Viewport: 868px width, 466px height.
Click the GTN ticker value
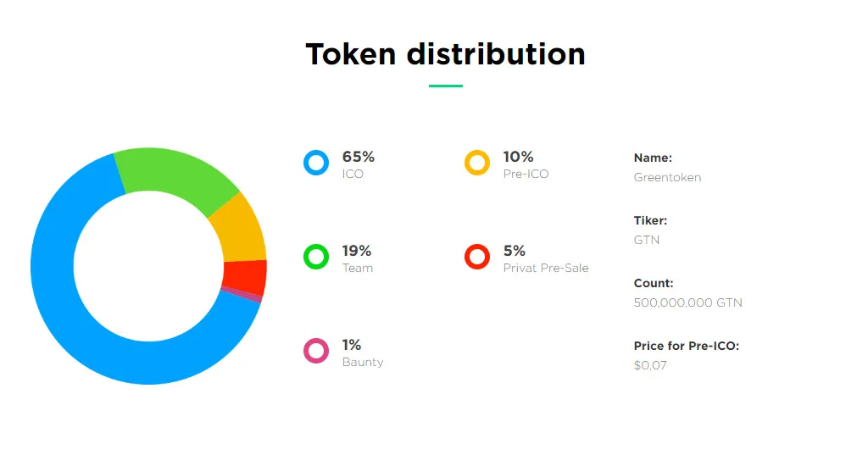(647, 240)
